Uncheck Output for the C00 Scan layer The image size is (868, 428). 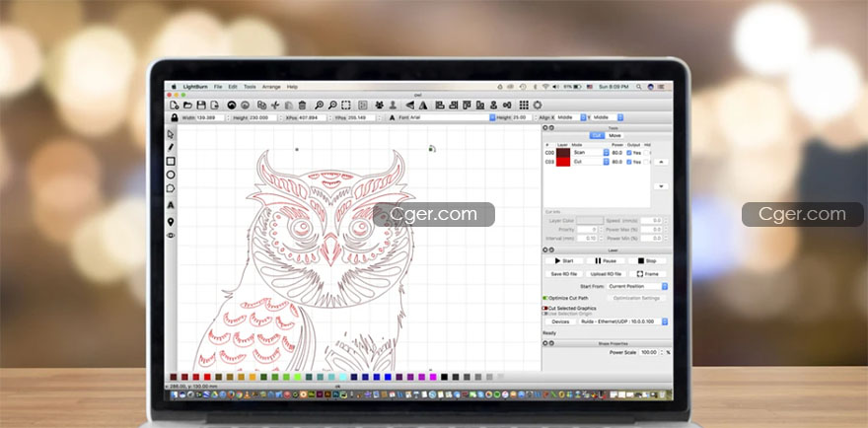click(x=629, y=152)
